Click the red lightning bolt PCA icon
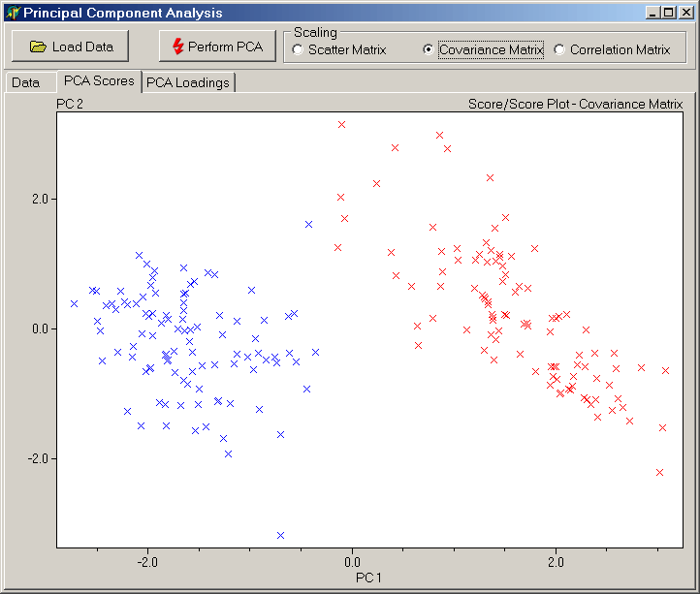Image resolution: width=700 pixels, height=594 pixels. [177, 47]
